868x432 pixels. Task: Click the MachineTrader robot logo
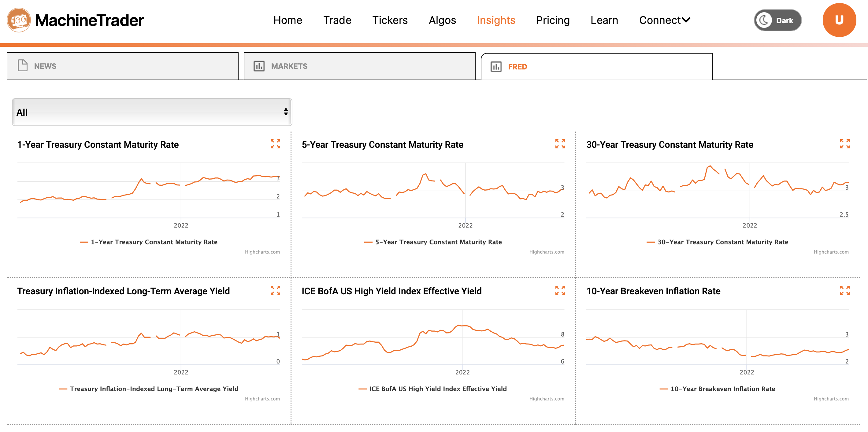click(x=19, y=20)
